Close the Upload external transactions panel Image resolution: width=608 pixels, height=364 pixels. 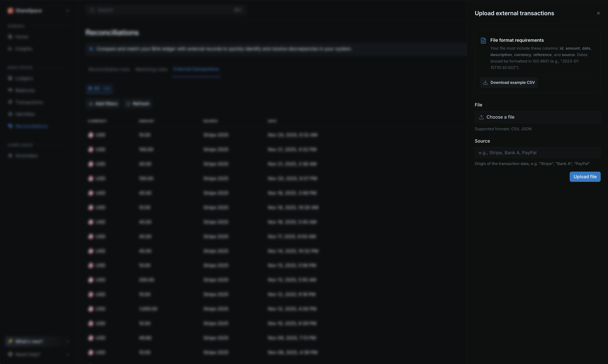tap(598, 13)
